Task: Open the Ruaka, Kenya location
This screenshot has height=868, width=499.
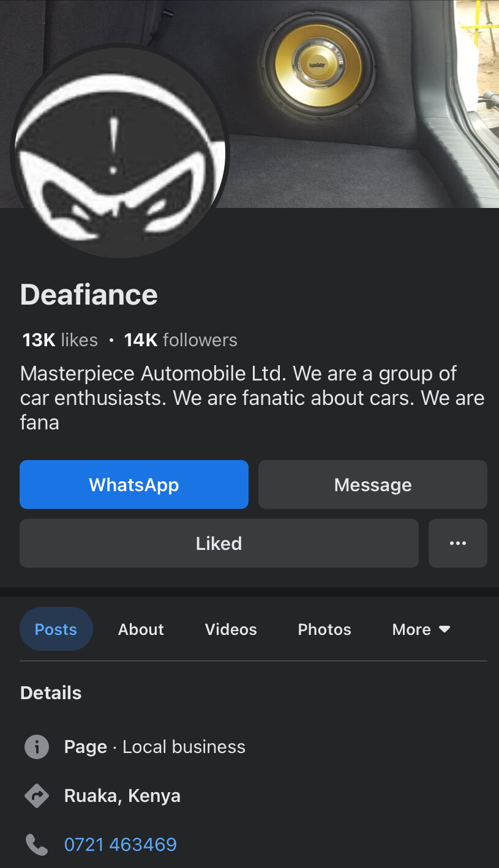Action: [x=122, y=796]
